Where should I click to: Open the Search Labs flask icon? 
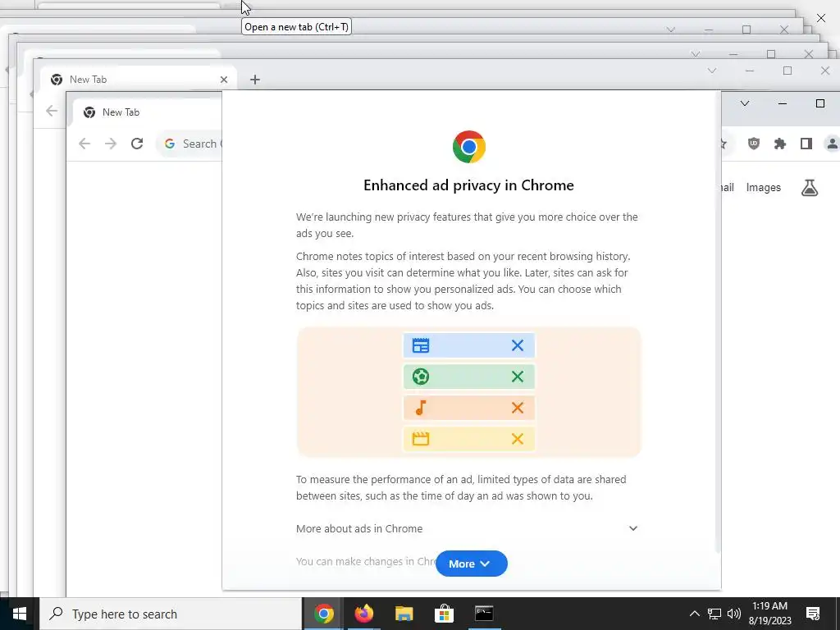(810, 188)
